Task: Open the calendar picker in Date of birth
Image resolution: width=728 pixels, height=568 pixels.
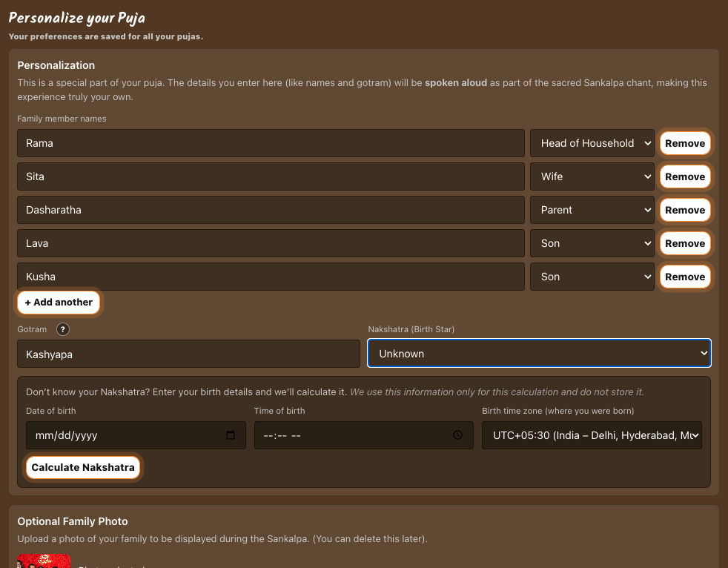Action: (x=231, y=435)
